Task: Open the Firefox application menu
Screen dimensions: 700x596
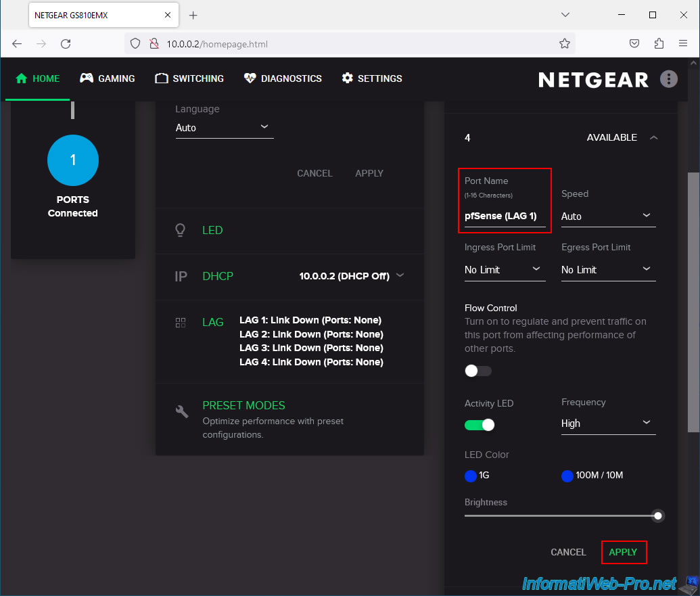Action: [x=682, y=44]
